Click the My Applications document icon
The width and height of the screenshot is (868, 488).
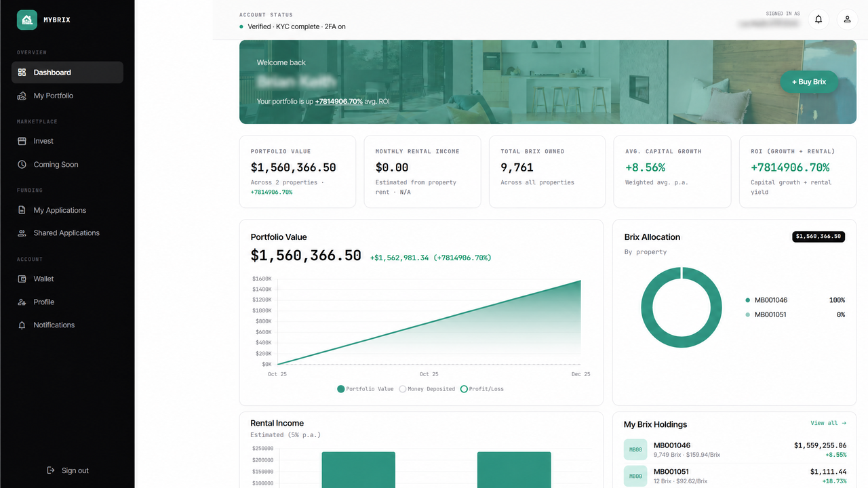click(x=22, y=210)
